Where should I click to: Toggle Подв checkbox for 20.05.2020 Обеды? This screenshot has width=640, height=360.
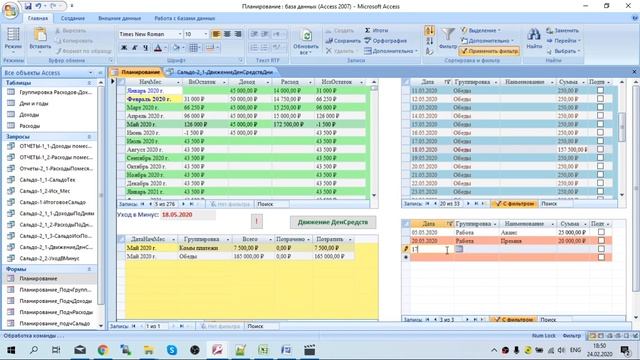tap(600, 166)
